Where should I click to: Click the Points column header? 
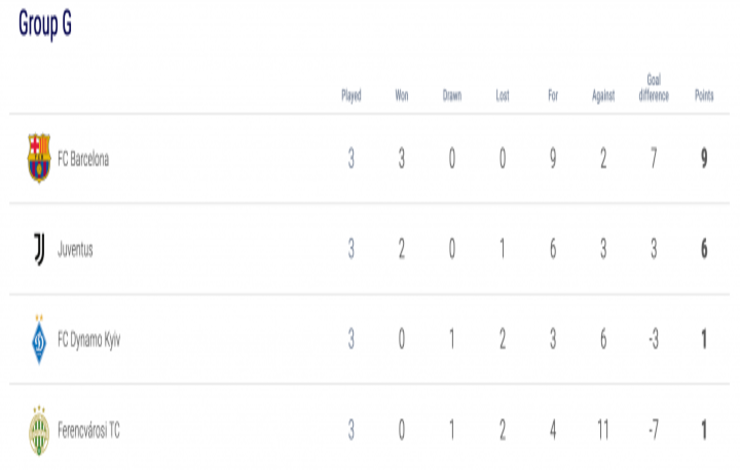point(704,96)
